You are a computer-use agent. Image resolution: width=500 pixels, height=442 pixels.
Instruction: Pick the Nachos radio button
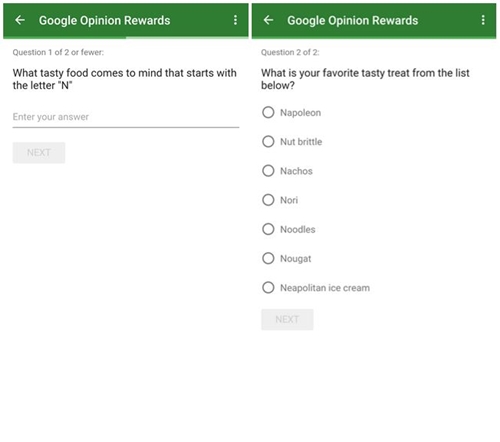(268, 171)
